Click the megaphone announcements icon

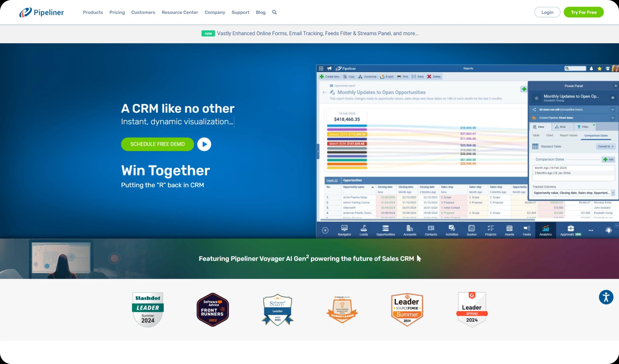click(x=329, y=69)
